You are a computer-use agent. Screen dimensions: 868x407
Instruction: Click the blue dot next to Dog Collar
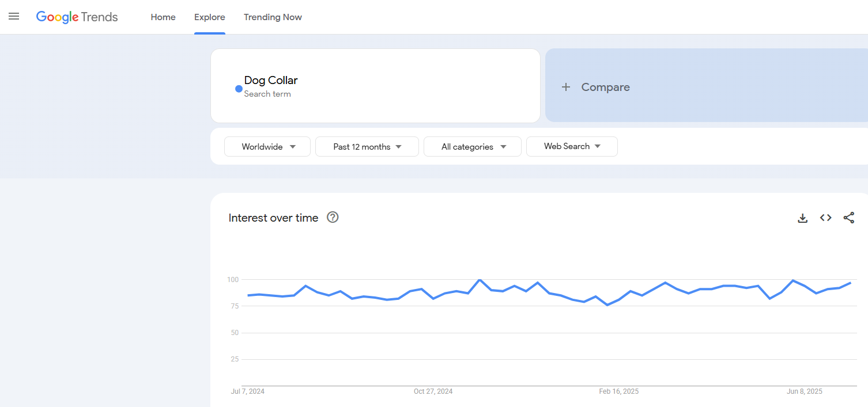239,89
